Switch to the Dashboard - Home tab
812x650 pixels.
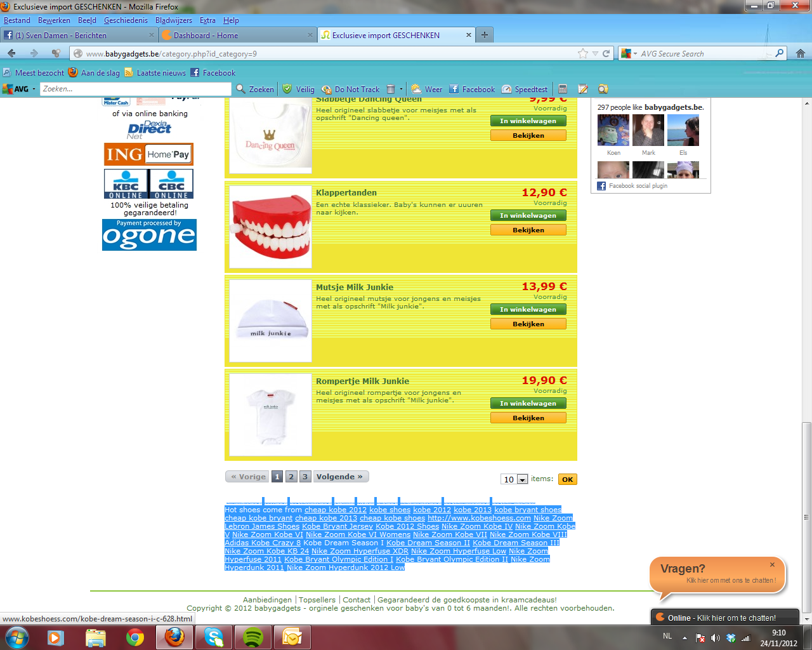pos(238,35)
